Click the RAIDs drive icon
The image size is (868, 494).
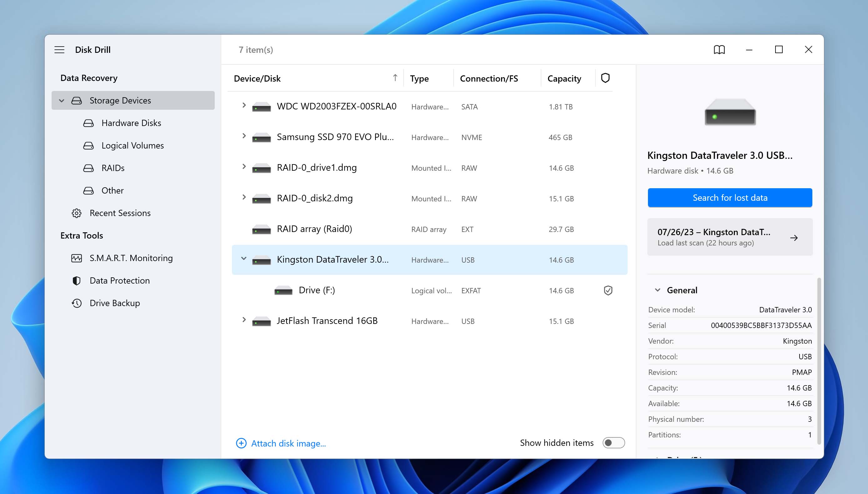88,168
